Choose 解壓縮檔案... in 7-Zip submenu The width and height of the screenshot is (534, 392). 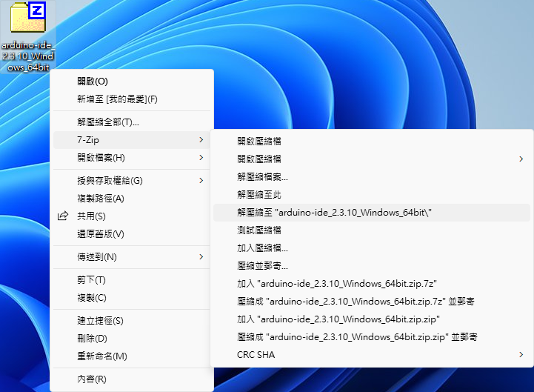coord(372,177)
